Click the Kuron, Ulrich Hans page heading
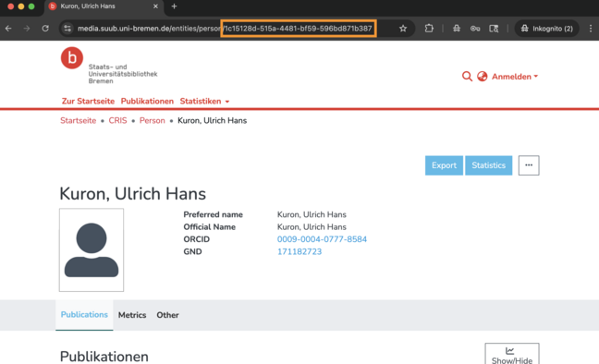The image size is (599, 364). 132,194
